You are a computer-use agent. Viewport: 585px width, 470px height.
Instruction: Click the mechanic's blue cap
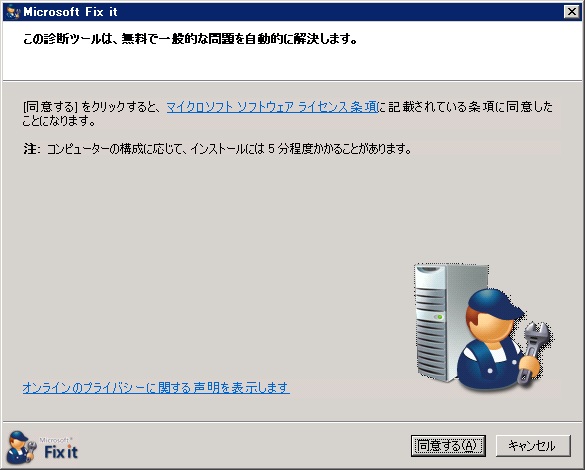pyautogui.click(x=494, y=304)
